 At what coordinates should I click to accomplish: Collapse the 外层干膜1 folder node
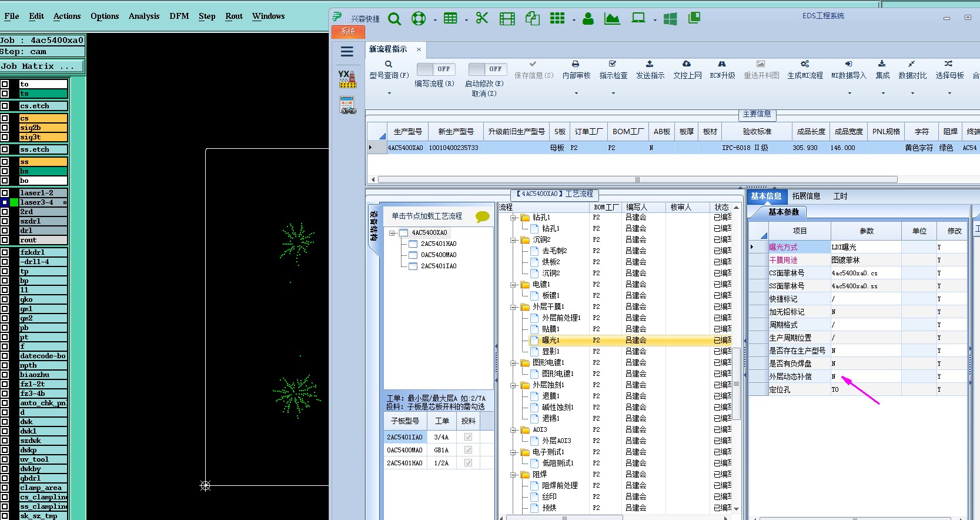(514, 307)
